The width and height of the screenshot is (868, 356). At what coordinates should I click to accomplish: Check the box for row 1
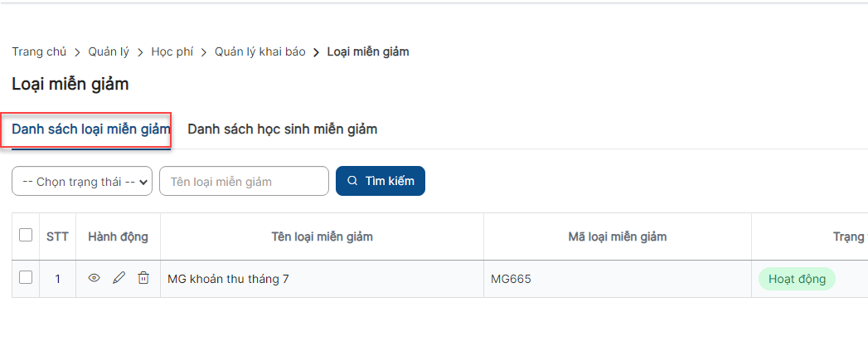26,277
